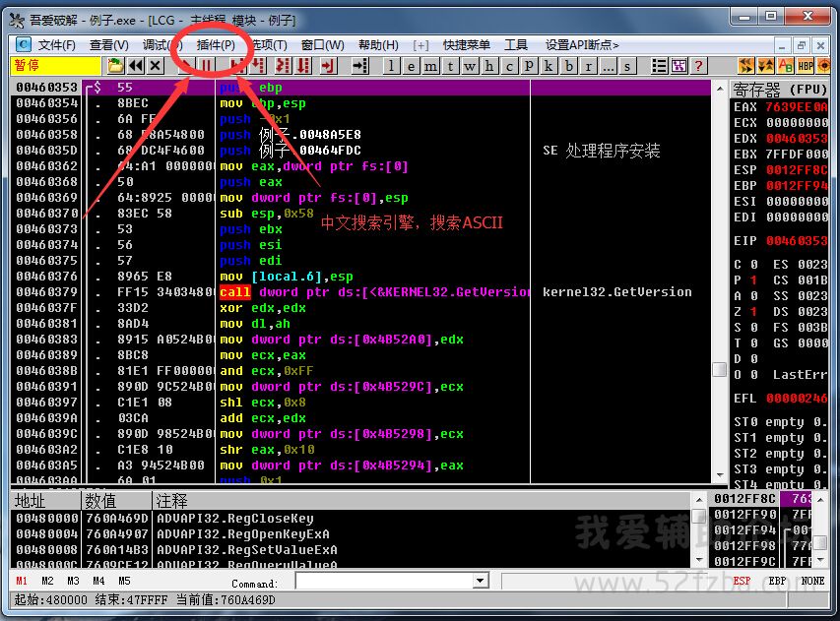
Task: Open a file with the folder icon
Action: click(x=115, y=66)
